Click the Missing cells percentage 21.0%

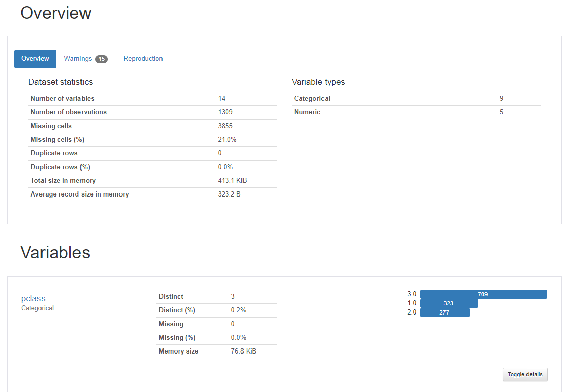[x=227, y=140]
